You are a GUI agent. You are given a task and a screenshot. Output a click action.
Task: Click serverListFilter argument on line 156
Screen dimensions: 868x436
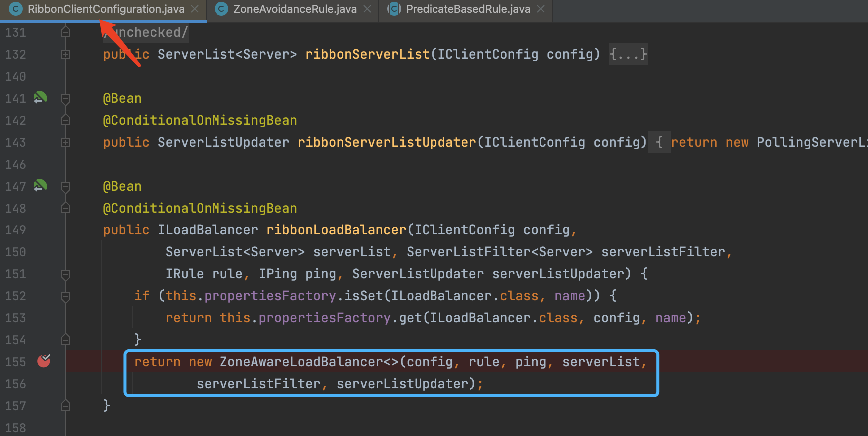258,384
